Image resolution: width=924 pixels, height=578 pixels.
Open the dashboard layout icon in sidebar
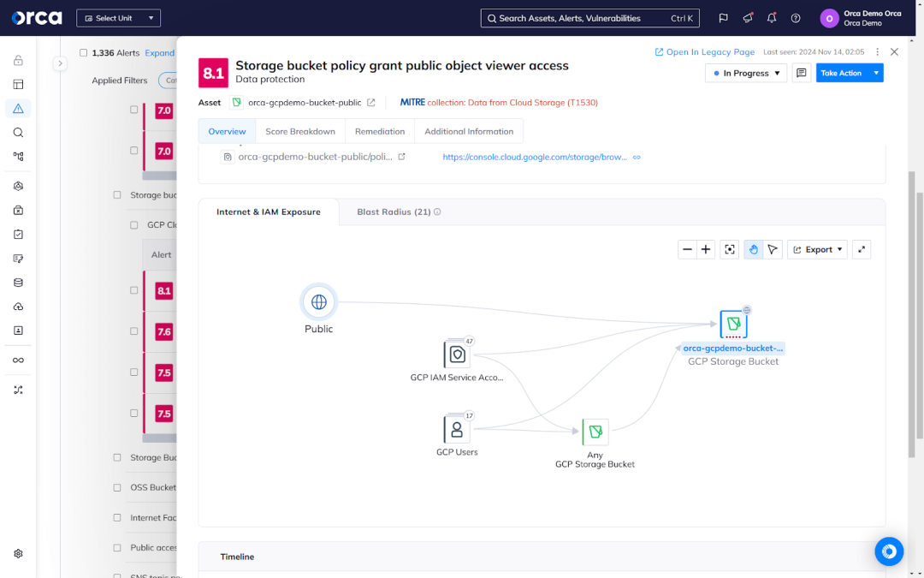click(x=18, y=84)
